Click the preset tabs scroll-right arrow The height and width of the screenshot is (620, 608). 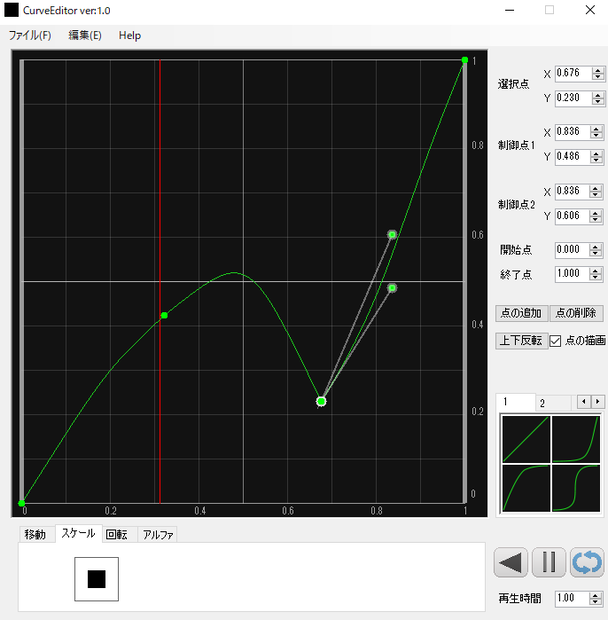598,402
